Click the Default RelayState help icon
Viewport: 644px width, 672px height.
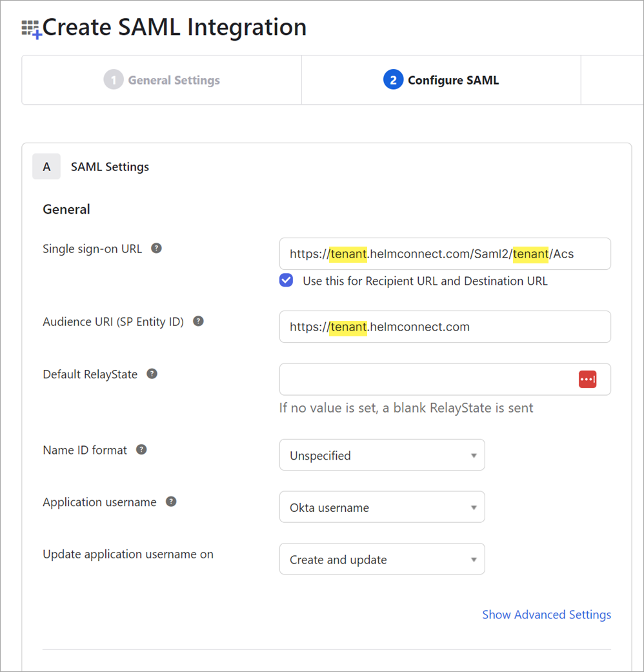pos(152,374)
